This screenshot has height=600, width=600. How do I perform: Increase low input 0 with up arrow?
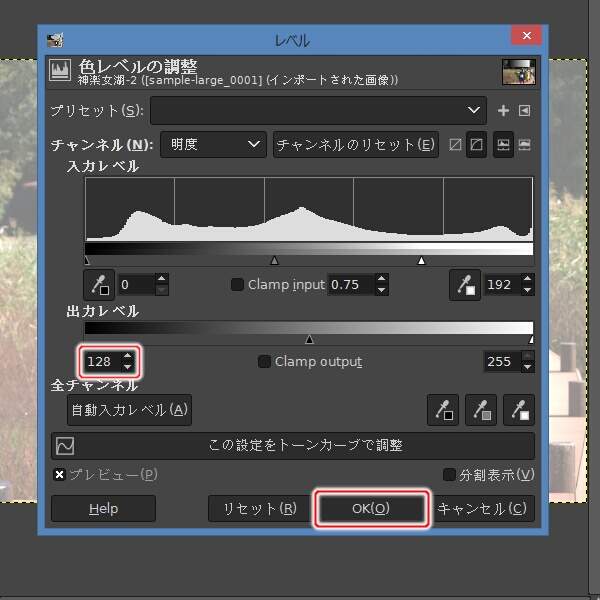pos(161,279)
